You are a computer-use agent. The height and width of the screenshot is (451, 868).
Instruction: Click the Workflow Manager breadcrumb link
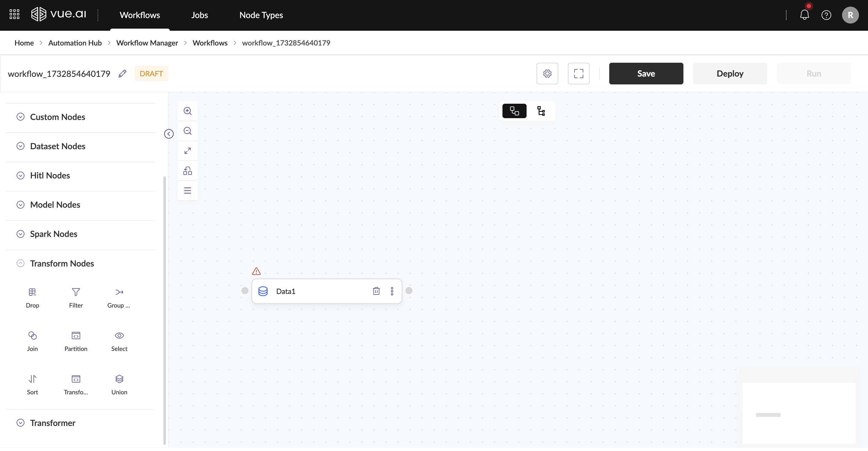tap(147, 43)
